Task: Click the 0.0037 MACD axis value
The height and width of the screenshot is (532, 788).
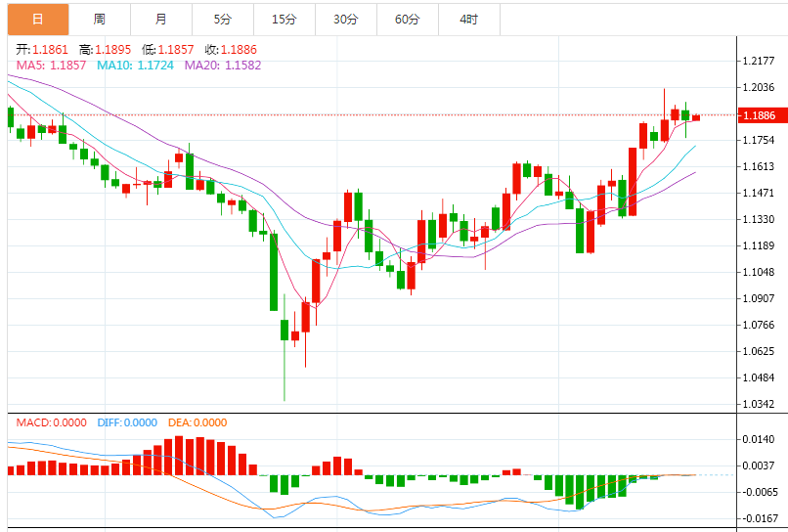Action: point(759,465)
